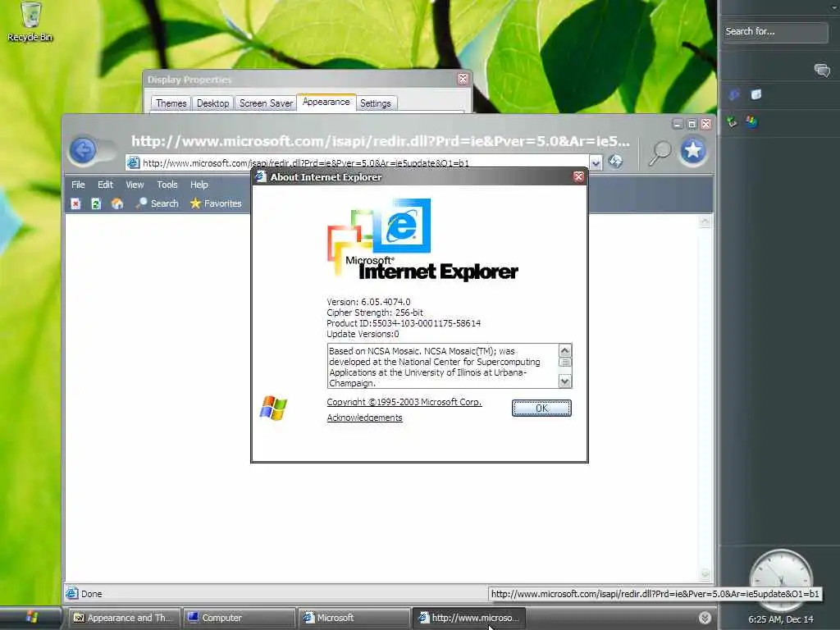This screenshot has width=840, height=630.
Task: Click the http://www.microso... taskbar button
Action: pyautogui.click(x=468, y=618)
